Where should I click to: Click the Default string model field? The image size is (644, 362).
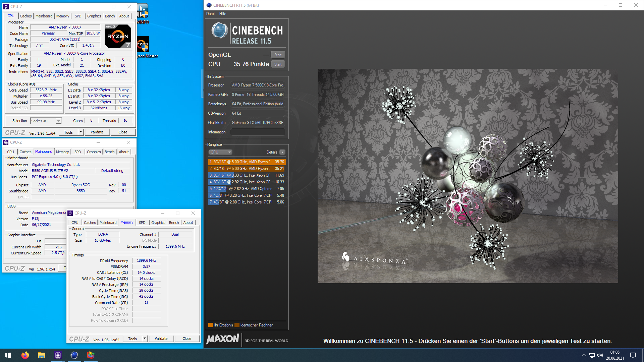point(112,171)
